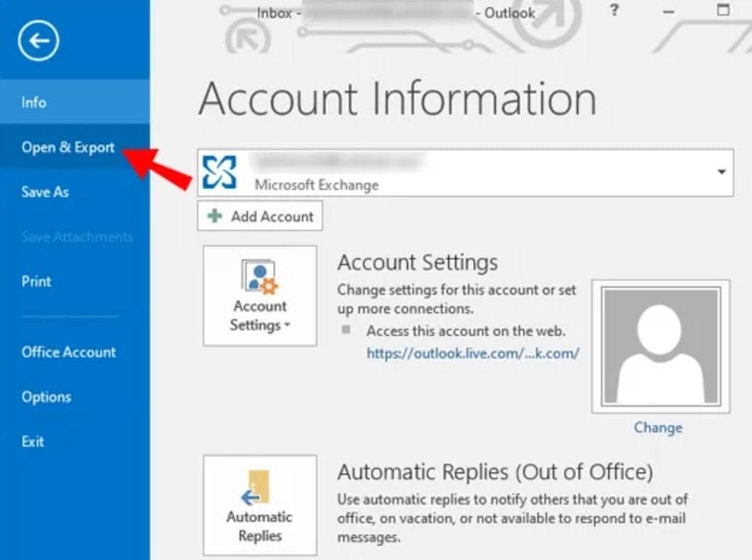Open the Print page
Image resolution: width=752 pixels, height=560 pixels.
75,281
